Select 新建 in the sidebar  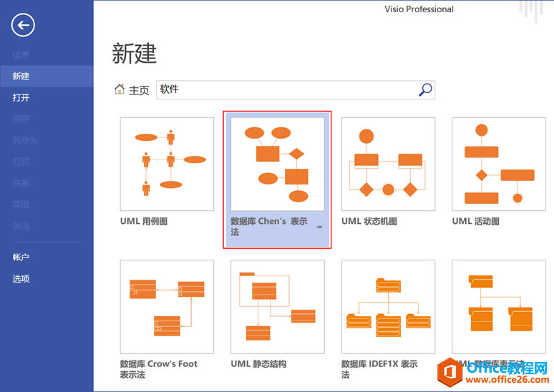47,77
